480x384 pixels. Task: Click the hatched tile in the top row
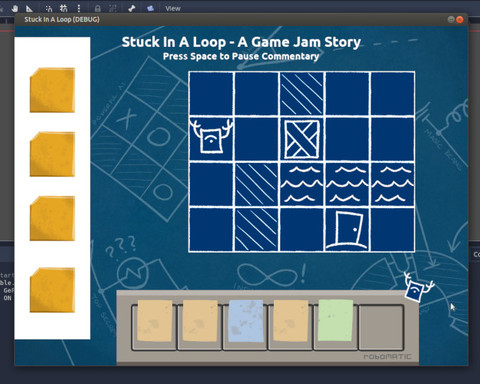pos(302,94)
